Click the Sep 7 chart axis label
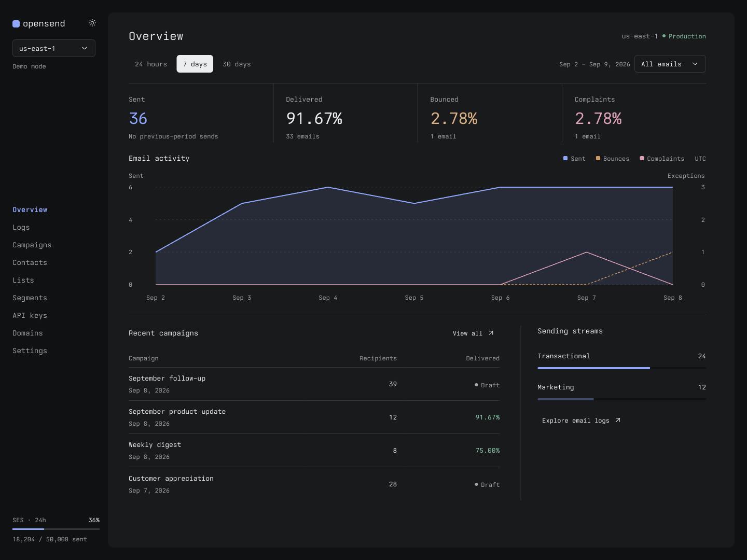Screen dimensions: 747x560 pos(587,298)
